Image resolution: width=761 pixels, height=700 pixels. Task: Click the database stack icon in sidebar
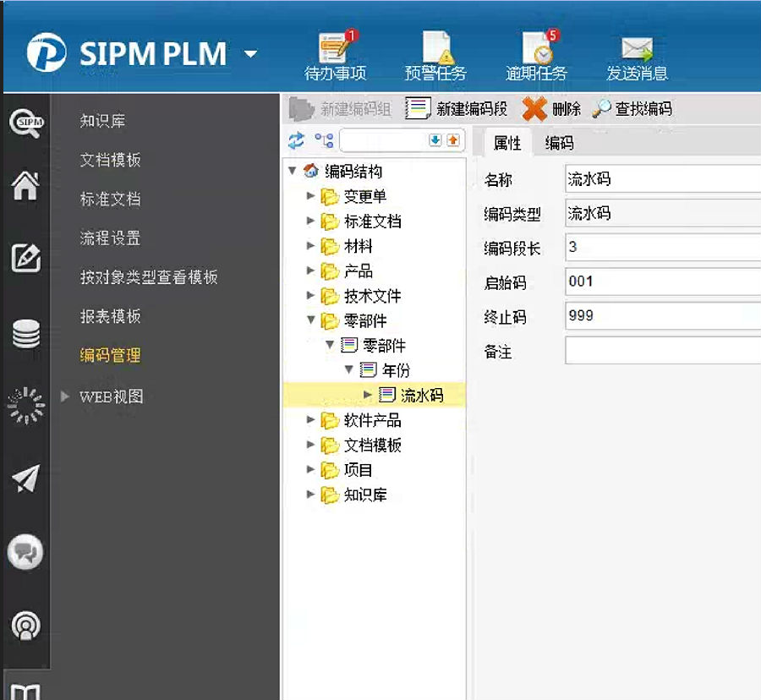(25, 334)
